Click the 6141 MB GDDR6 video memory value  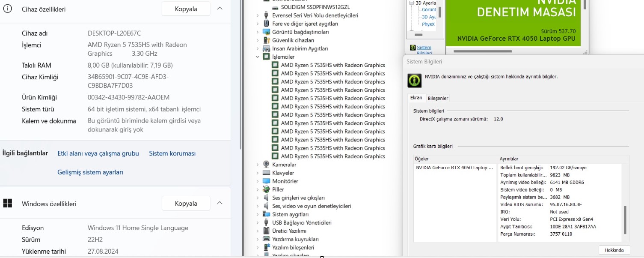coord(567,182)
